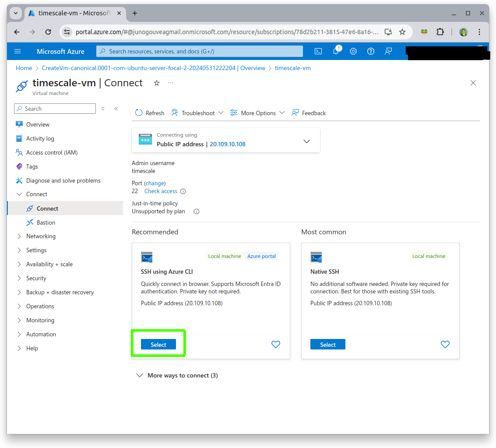Click the Refresh icon in the toolbar

point(138,113)
